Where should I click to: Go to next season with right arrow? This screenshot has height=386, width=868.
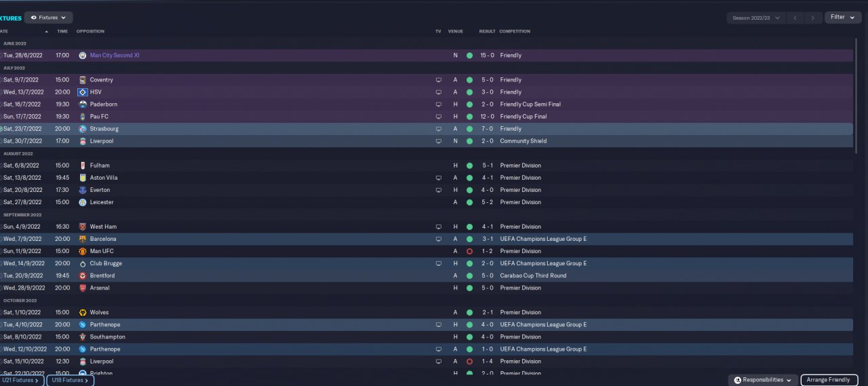click(x=812, y=18)
